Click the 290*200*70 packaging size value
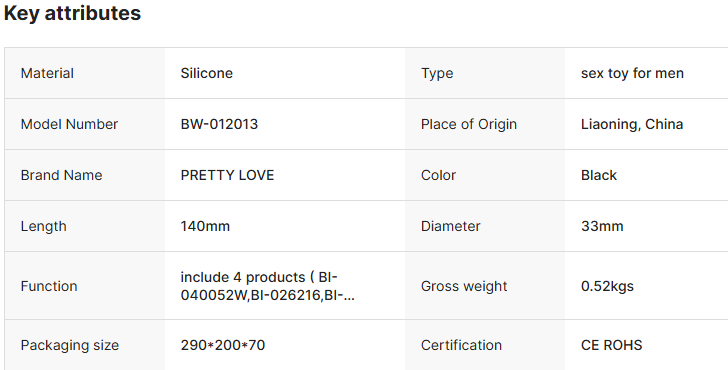Screen dimensions: 728x370 [x=223, y=345]
